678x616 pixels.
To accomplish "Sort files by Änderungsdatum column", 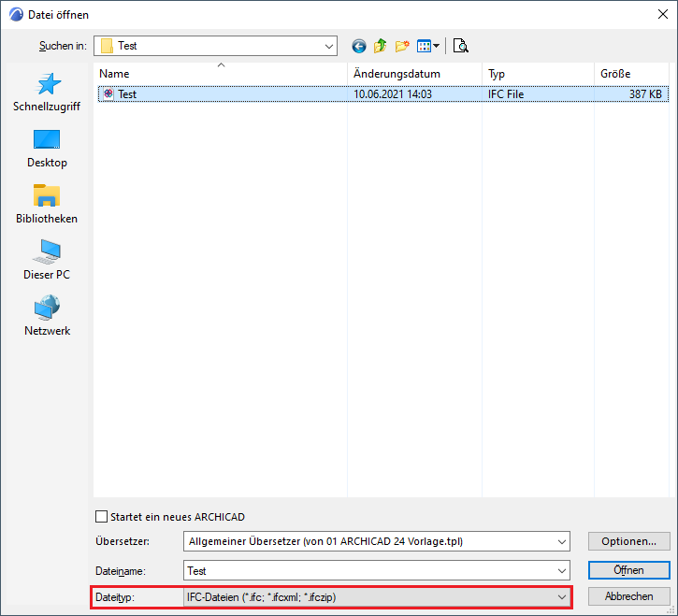I will pyautogui.click(x=414, y=74).
